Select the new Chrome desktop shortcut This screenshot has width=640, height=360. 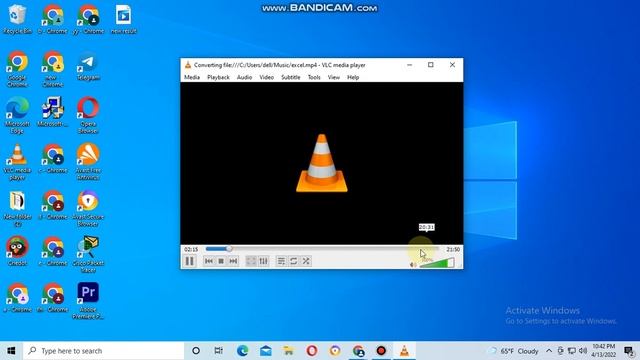[53, 69]
